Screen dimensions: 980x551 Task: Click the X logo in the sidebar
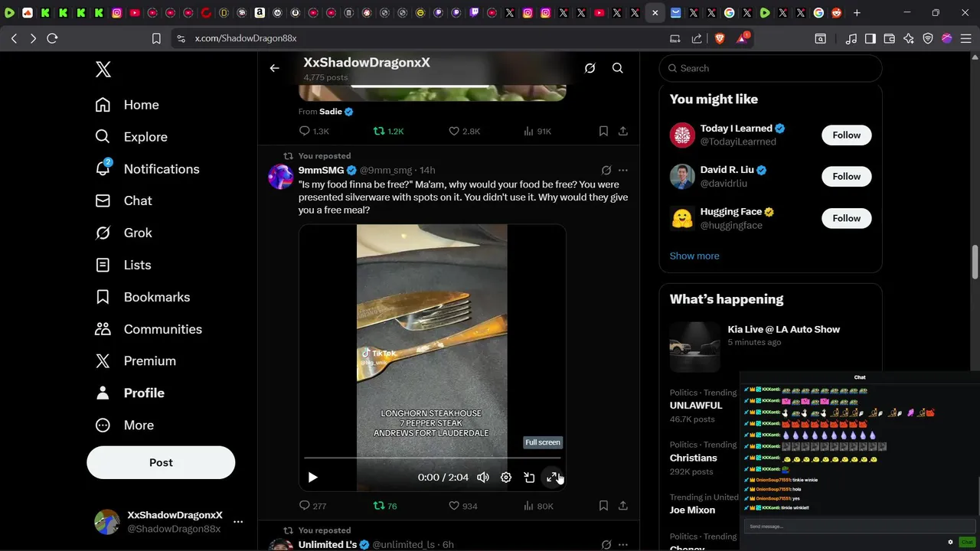point(103,70)
